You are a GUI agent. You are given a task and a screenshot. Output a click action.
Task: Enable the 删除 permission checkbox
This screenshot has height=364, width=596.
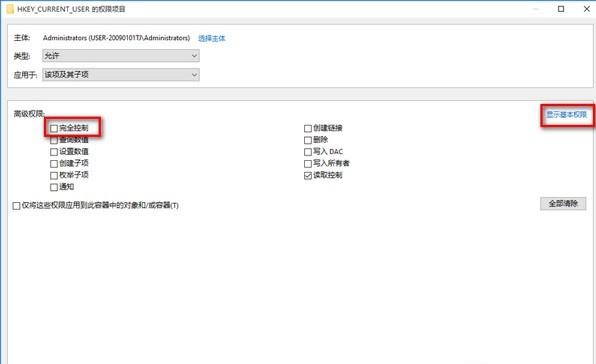(x=308, y=140)
